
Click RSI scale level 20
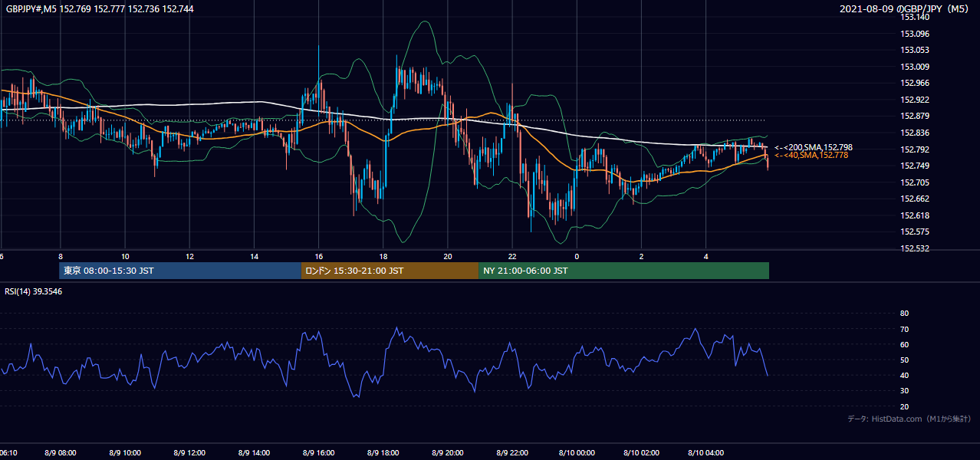[x=904, y=406]
